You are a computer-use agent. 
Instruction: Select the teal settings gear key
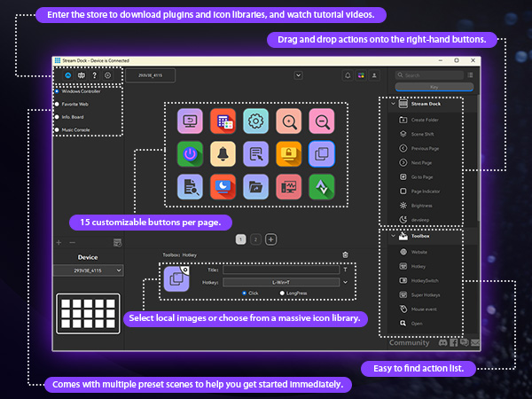coord(256,121)
